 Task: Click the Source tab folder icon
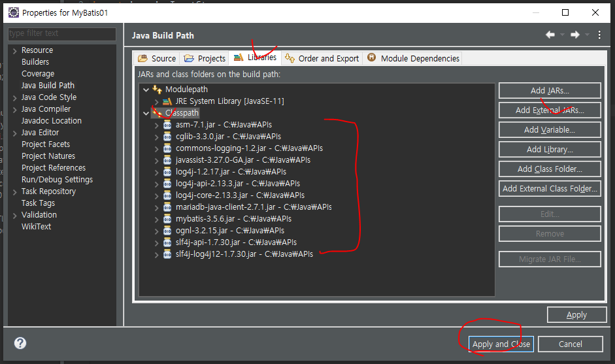[x=142, y=58]
